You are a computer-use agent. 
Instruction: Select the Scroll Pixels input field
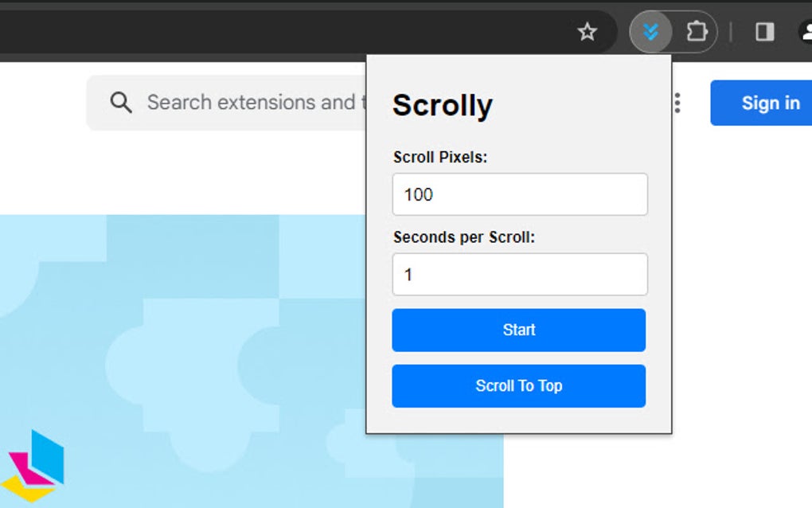click(x=519, y=194)
